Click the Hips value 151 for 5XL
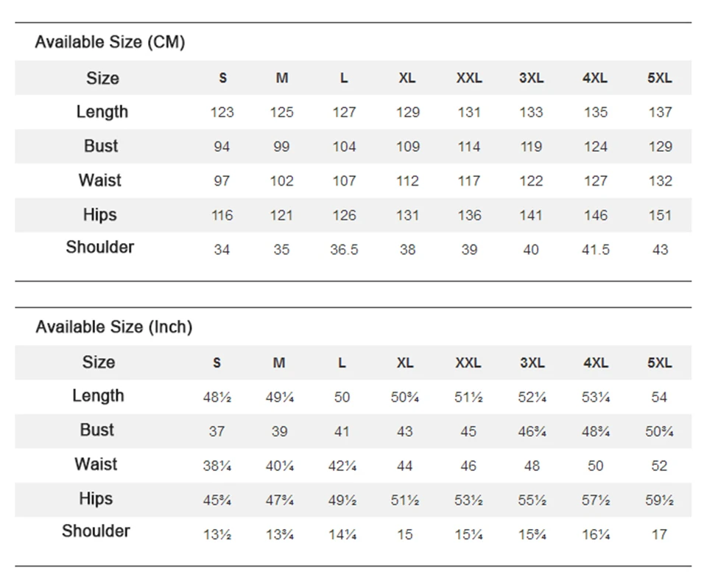 point(660,215)
